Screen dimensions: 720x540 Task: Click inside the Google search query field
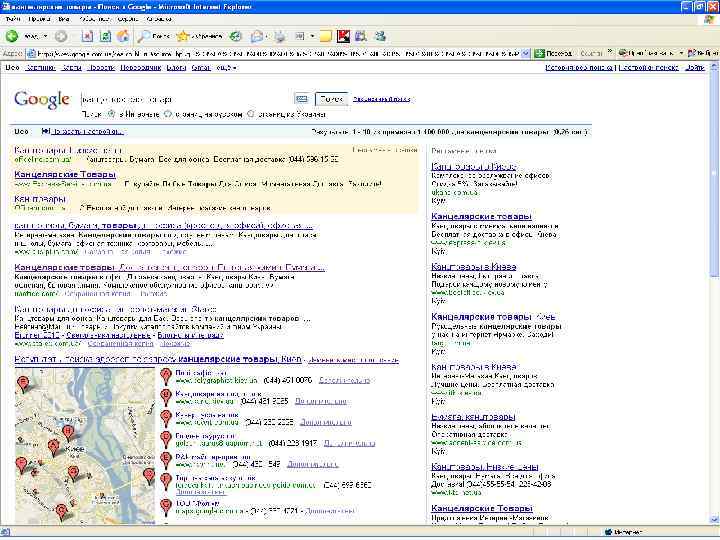point(186,99)
